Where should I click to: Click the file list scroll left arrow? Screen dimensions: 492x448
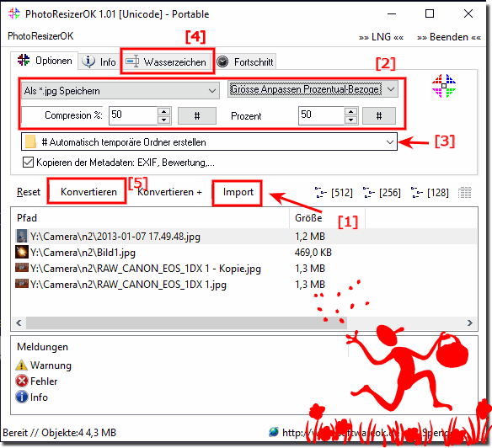pyautogui.click(x=19, y=323)
